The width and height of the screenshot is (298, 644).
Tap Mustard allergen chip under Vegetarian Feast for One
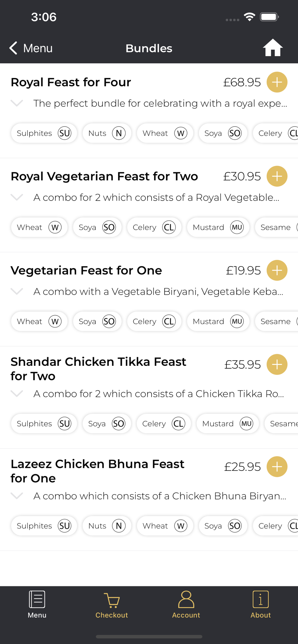(218, 321)
